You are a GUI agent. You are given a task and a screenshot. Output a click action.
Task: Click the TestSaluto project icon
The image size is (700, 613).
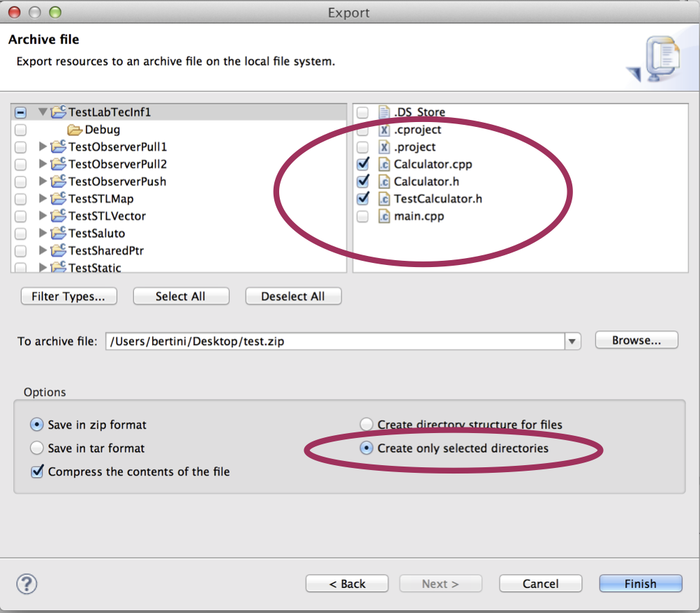coord(59,233)
